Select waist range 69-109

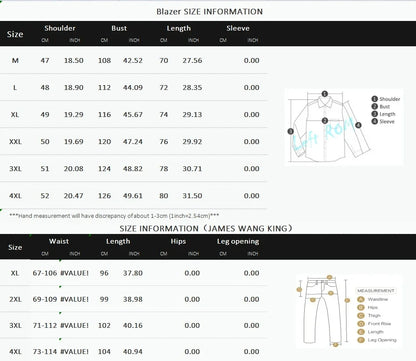click(45, 299)
